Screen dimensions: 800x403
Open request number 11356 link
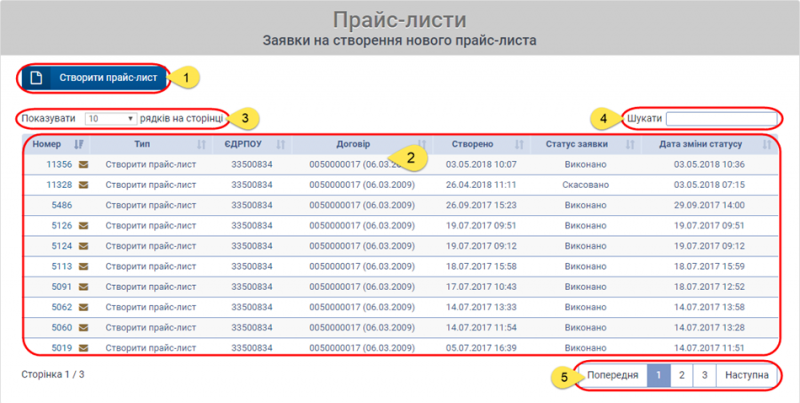[x=59, y=164]
